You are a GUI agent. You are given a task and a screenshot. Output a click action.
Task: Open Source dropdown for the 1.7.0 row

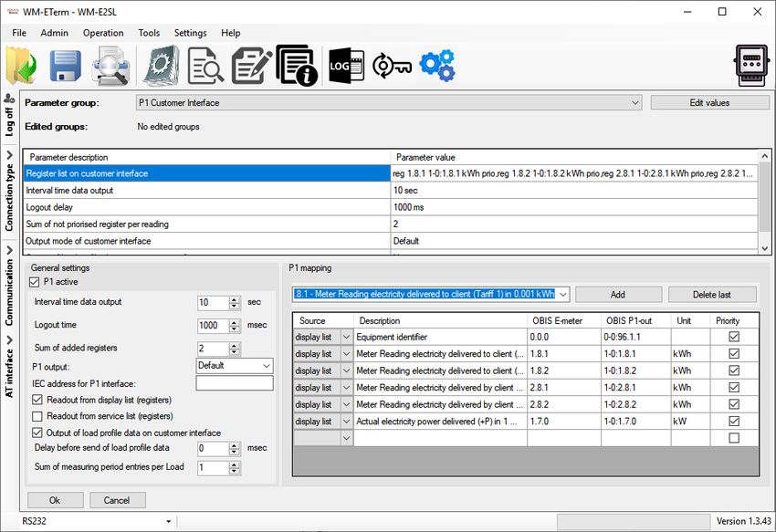pos(346,422)
